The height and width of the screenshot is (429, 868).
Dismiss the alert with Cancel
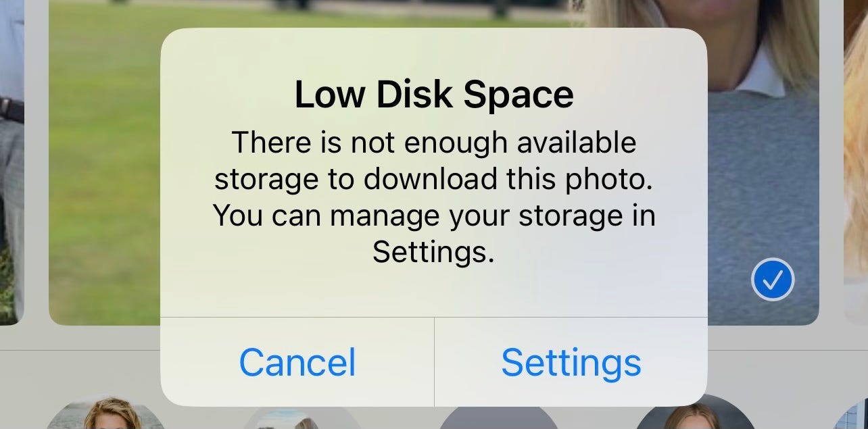click(x=297, y=362)
